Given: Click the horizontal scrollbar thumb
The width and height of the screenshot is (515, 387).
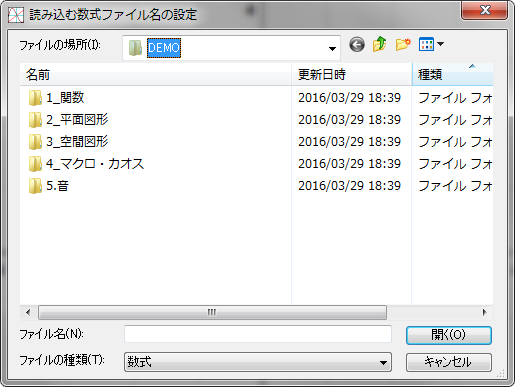Looking at the screenshot, I should click(x=212, y=312).
